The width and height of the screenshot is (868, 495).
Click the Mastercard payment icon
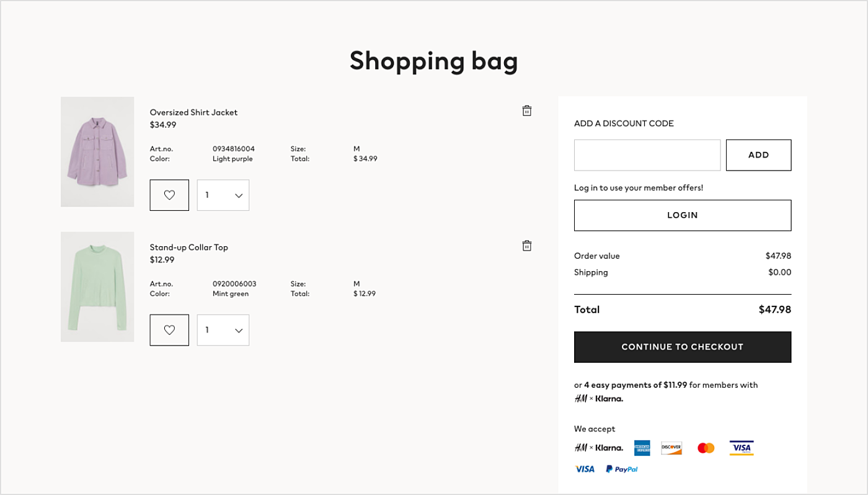click(x=706, y=448)
